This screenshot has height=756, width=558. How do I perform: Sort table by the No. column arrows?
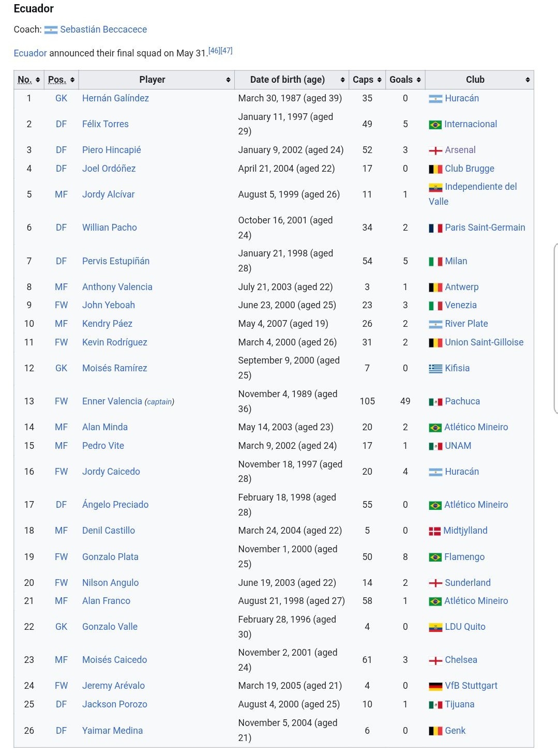pyautogui.click(x=38, y=80)
